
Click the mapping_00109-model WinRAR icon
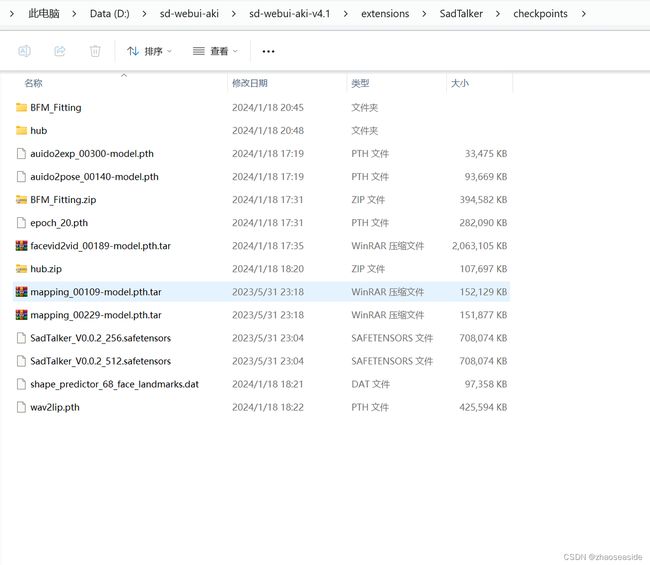coord(21,292)
